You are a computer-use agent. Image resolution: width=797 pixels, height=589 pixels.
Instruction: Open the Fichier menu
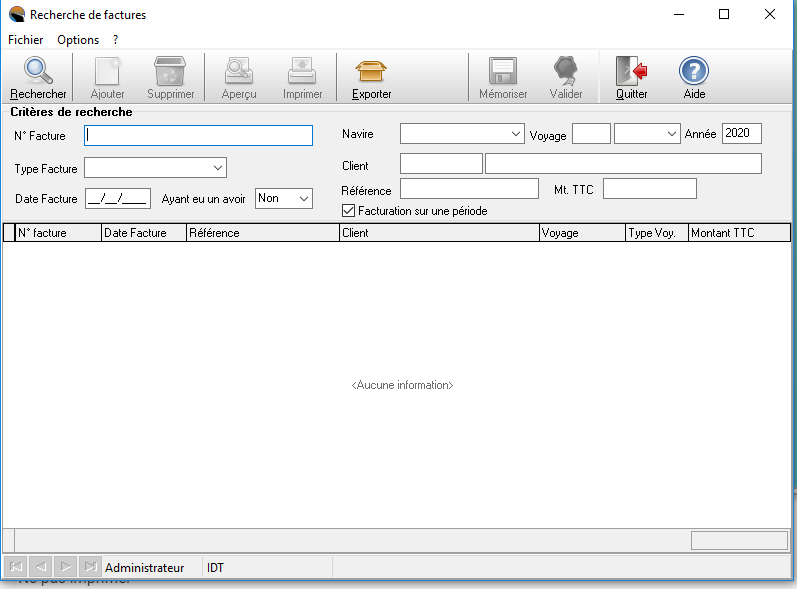(25, 40)
